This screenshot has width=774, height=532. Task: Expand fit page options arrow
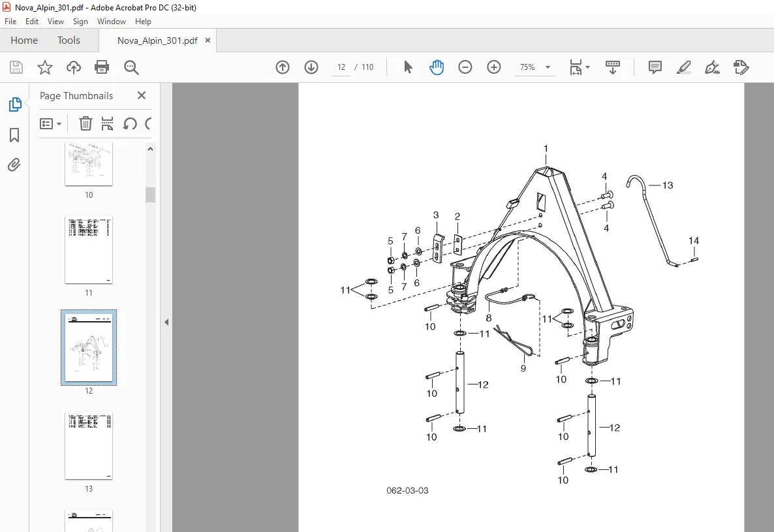tap(587, 67)
